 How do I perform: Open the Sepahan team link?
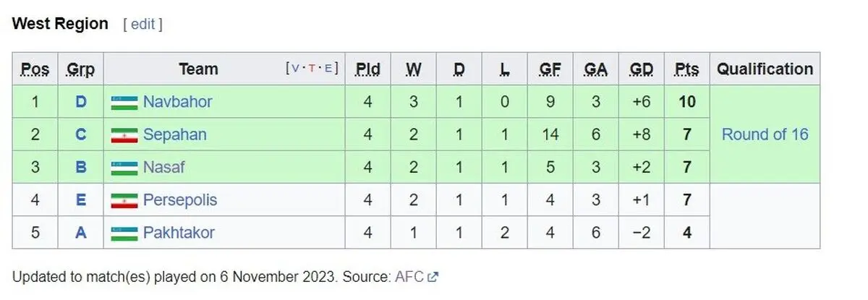[x=174, y=134]
